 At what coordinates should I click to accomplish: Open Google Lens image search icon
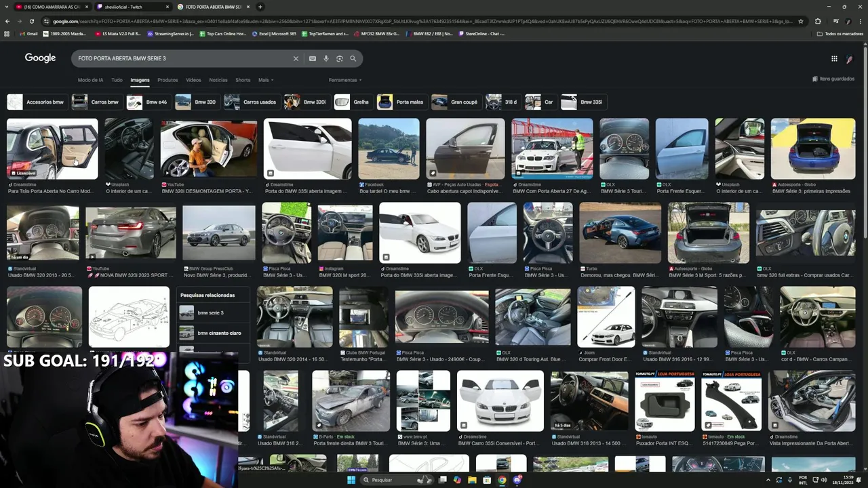(340, 59)
